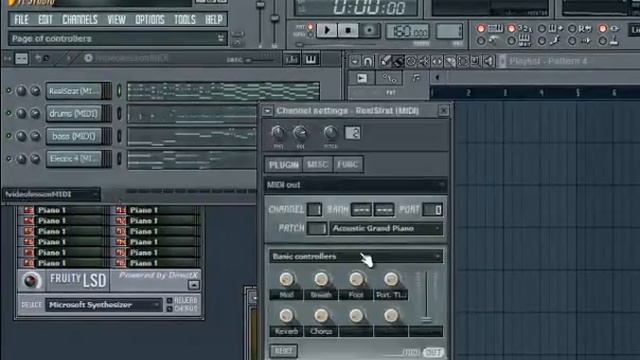Image resolution: width=640 pixels, height=360 pixels.
Task: Click the PORT number field
Action: click(433, 210)
